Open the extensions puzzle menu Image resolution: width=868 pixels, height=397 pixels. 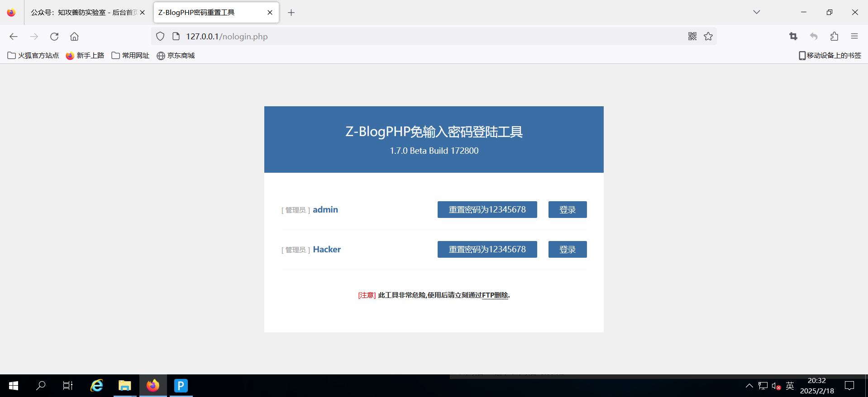tap(834, 37)
